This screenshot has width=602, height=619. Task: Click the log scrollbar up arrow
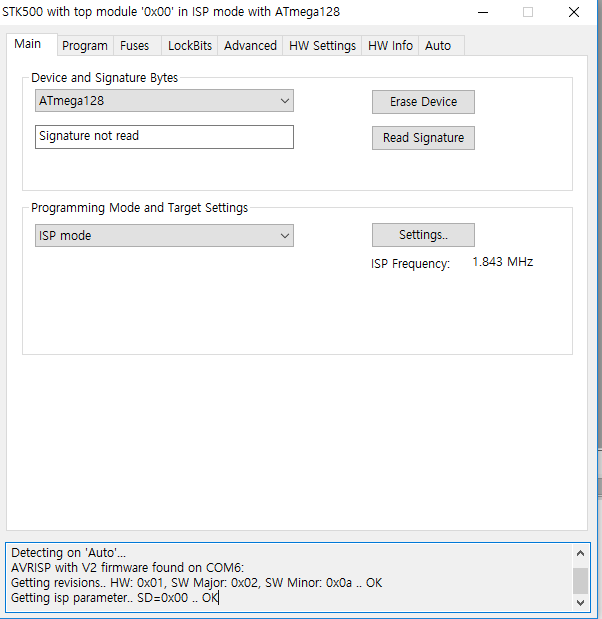(x=580, y=553)
